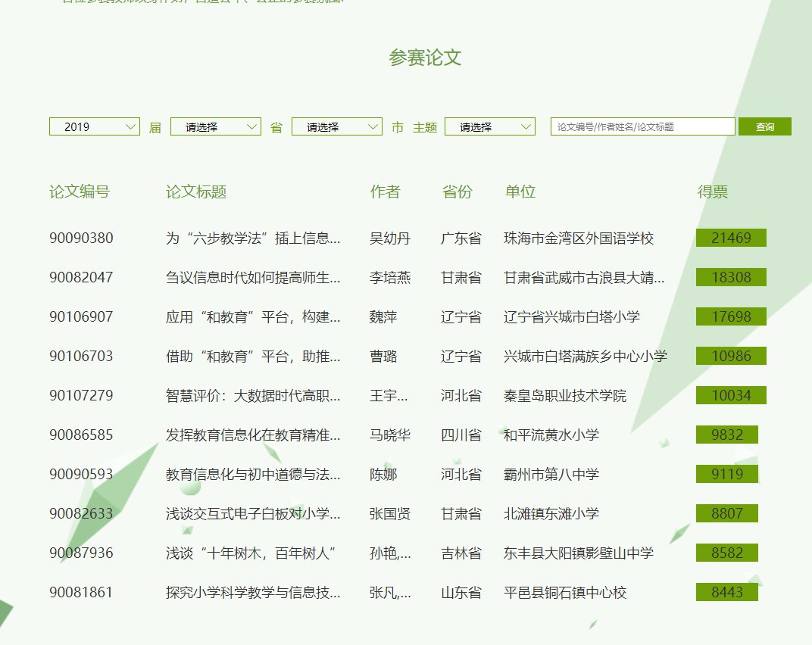
Task: Vote on the paper with 18308 votes
Action: click(x=731, y=278)
